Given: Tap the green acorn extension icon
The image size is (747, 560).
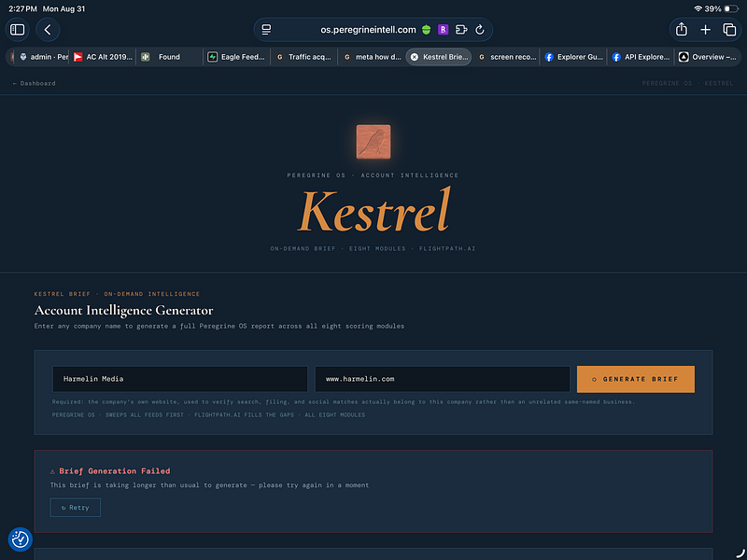Looking at the screenshot, I should pyautogui.click(x=427, y=30).
